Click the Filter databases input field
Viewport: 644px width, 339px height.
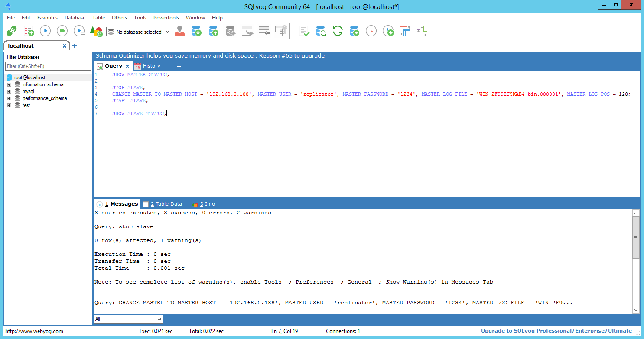coord(48,66)
